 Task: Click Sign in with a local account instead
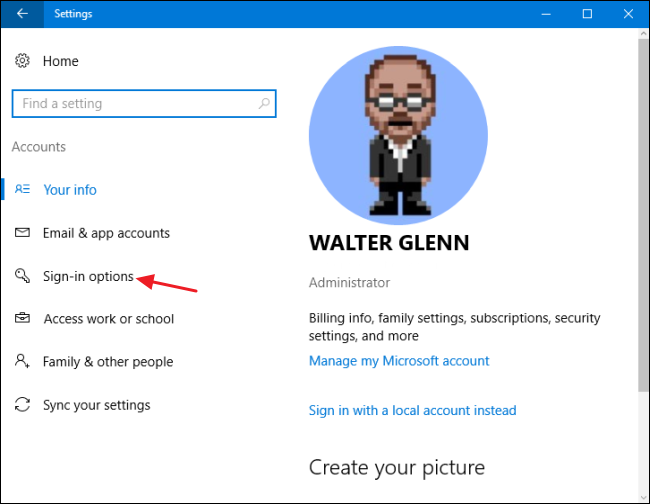(x=412, y=410)
